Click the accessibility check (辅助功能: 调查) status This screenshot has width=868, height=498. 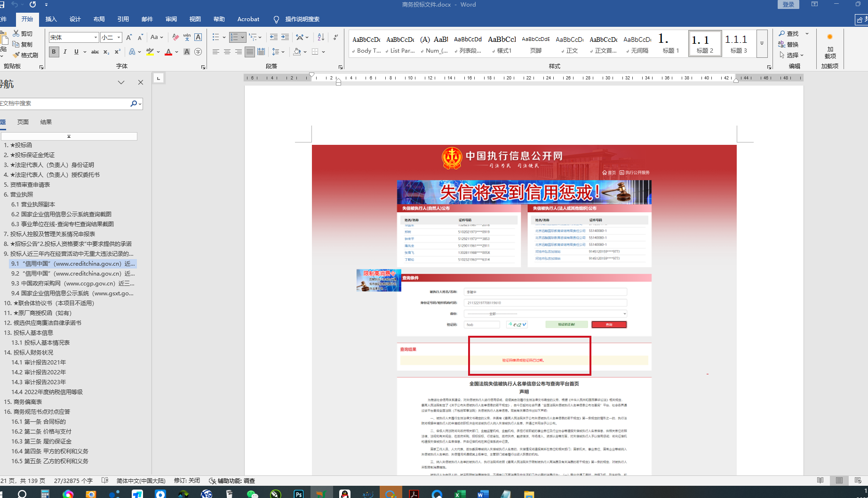click(232, 481)
